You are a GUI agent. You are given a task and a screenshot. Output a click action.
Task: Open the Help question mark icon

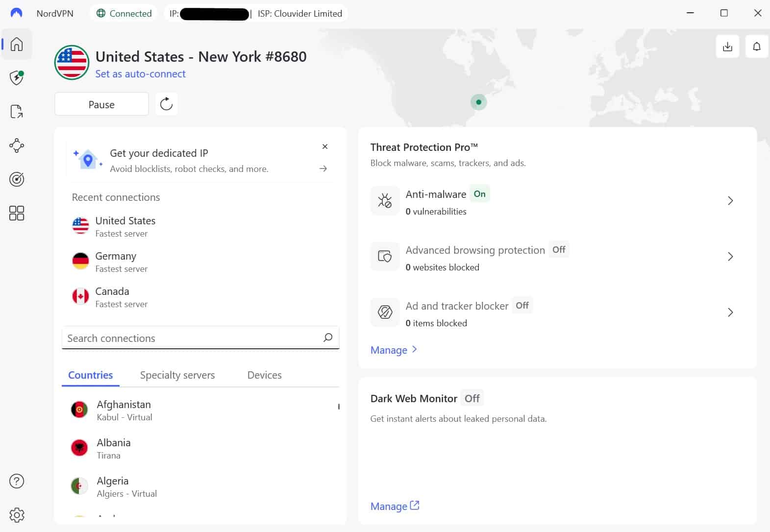click(17, 481)
